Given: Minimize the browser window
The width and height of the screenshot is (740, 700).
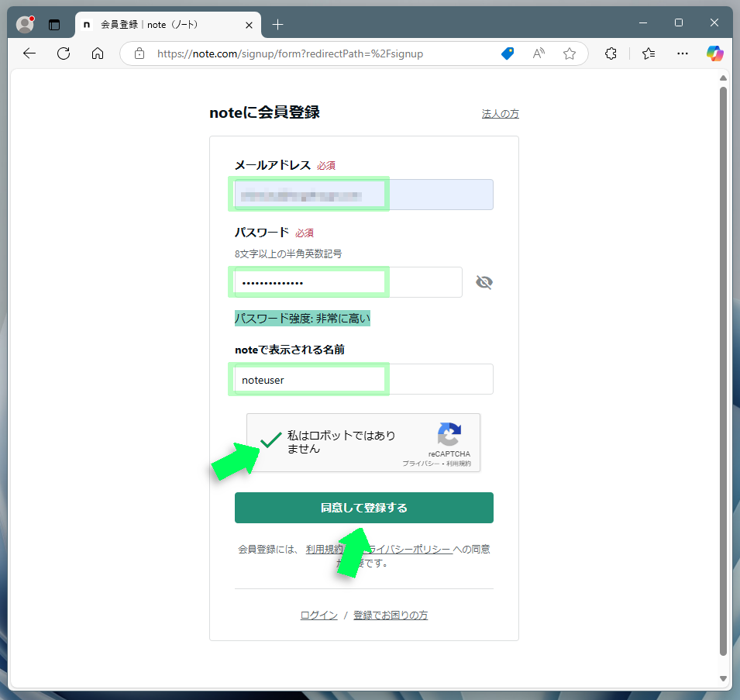Looking at the screenshot, I should click(643, 22).
